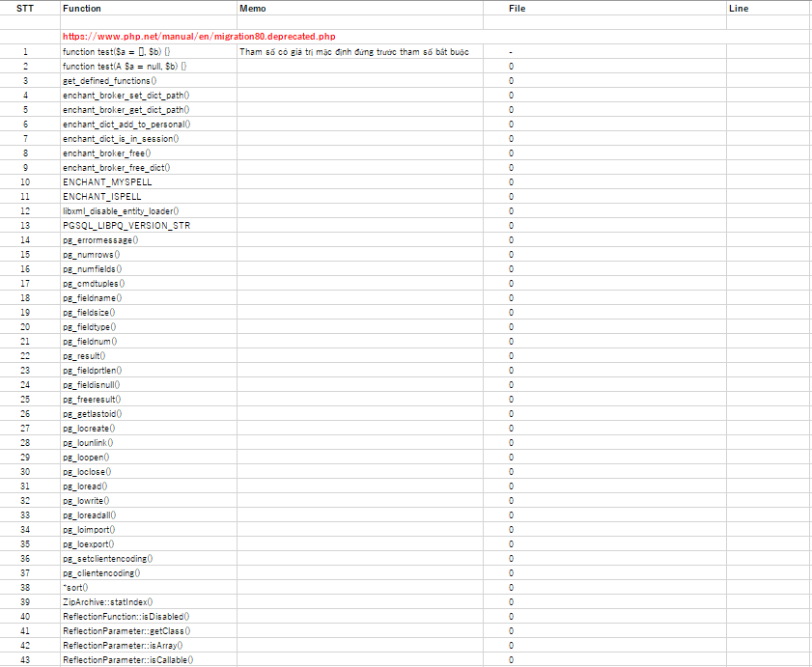The height and width of the screenshot is (667, 812).
Task: Select the pg_setclientencoding() cell
Action: [x=108, y=558]
